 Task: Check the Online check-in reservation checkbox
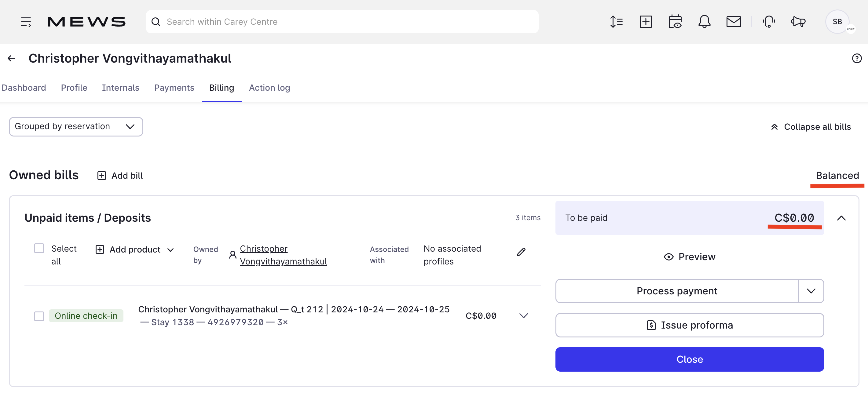tap(39, 316)
